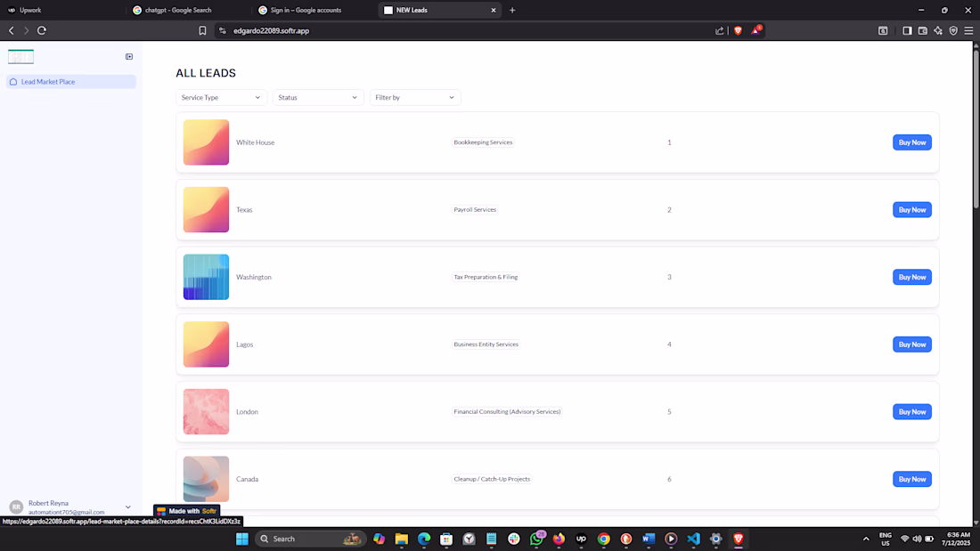Open Brave Wallet
The width and height of the screenshot is (980, 551).
(x=922, y=30)
